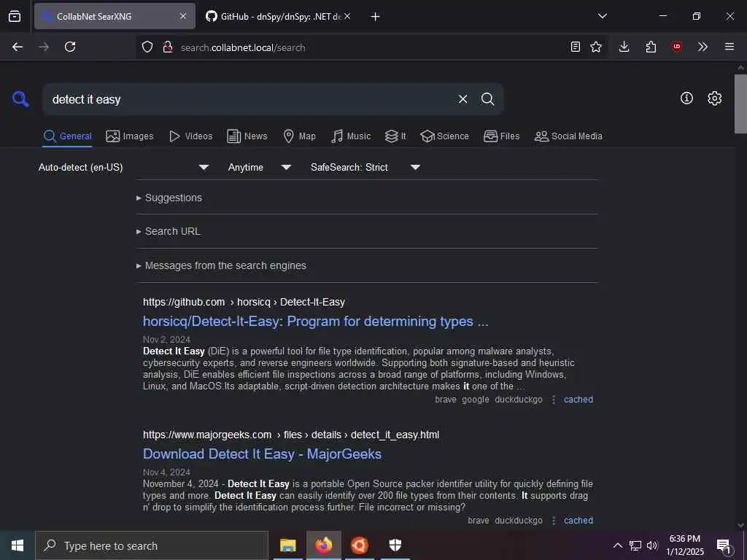747x560 pixels.
Task: Open SearXNG preferences gear
Action: tap(715, 98)
